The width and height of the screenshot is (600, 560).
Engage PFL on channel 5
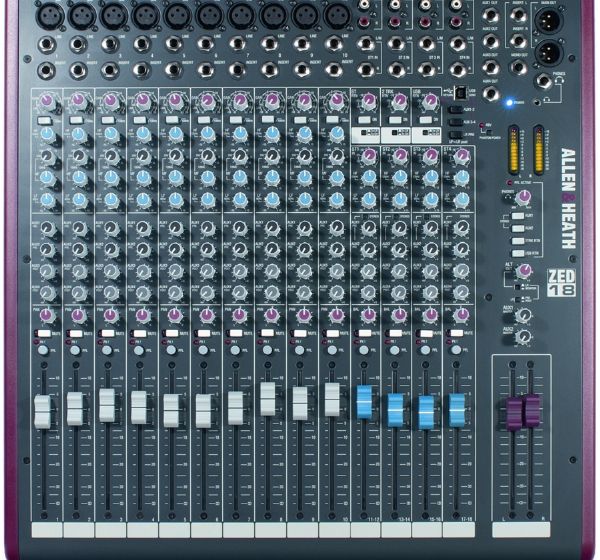pos(171,350)
